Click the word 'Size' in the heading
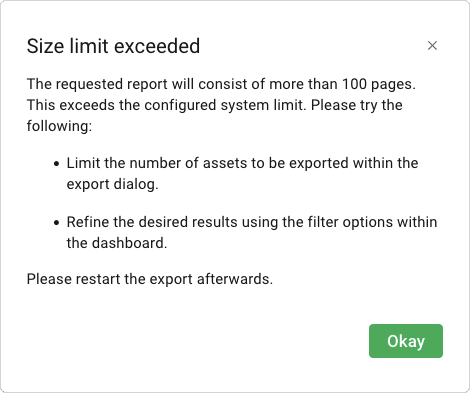The width and height of the screenshot is (470, 393). pos(45,46)
